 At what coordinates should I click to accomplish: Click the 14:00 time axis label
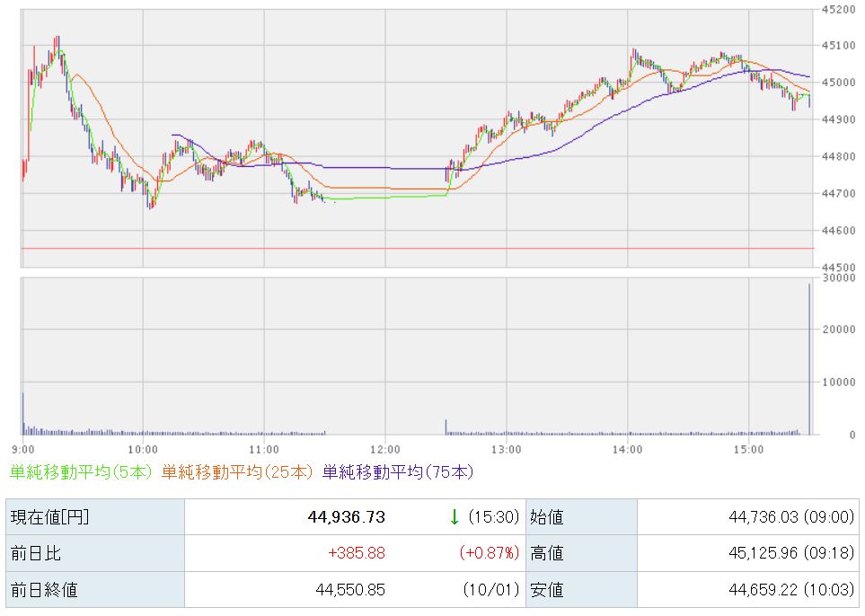627,448
